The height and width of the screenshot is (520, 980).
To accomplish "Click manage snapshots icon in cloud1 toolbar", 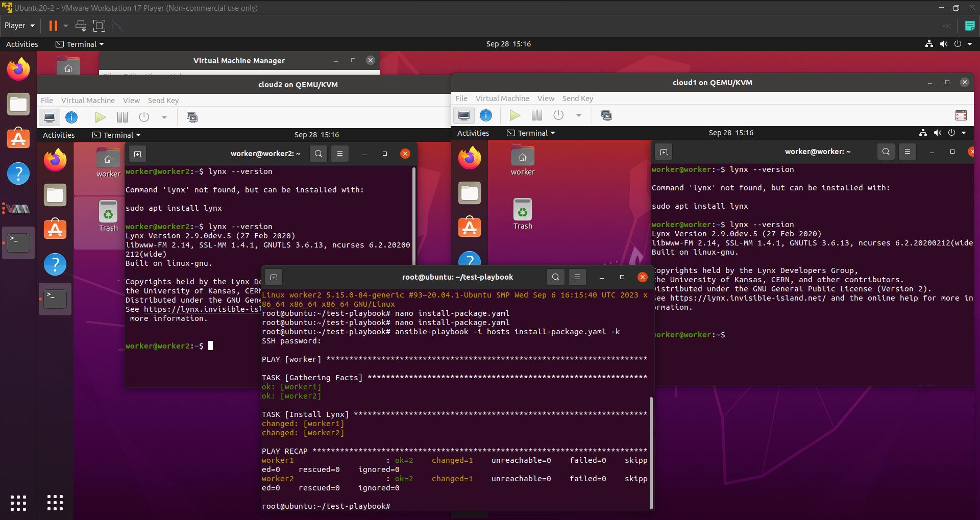I will (x=606, y=115).
